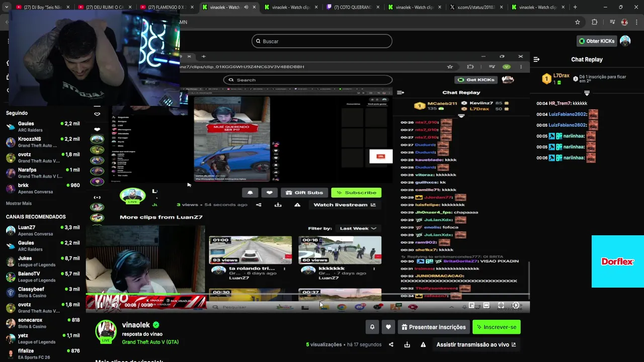The image size is (644, 362).
Task: Download the clip with the download icon
Action: pyautogui.click(x=407, y=344)
